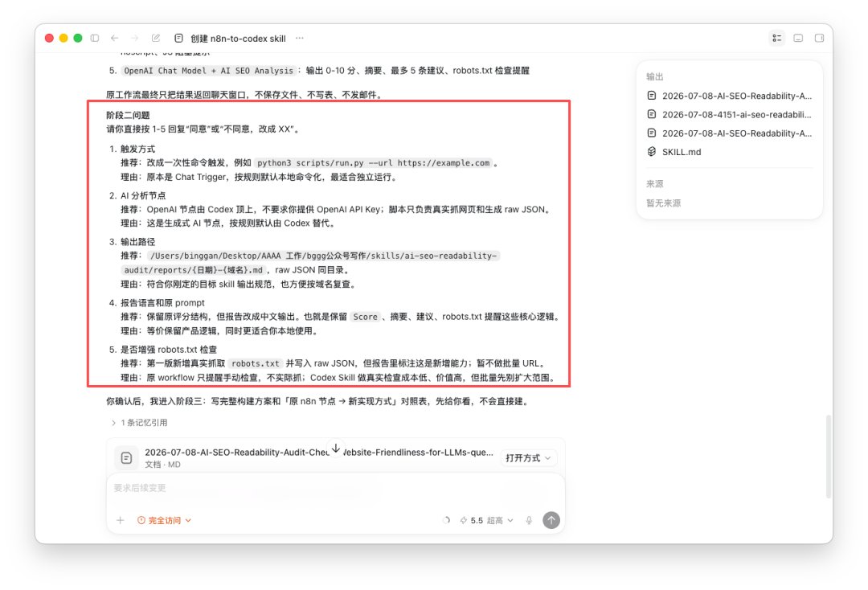The image size is (868, 590).
Task: Jump to bottom with down-arrow button
Action: 335,449
